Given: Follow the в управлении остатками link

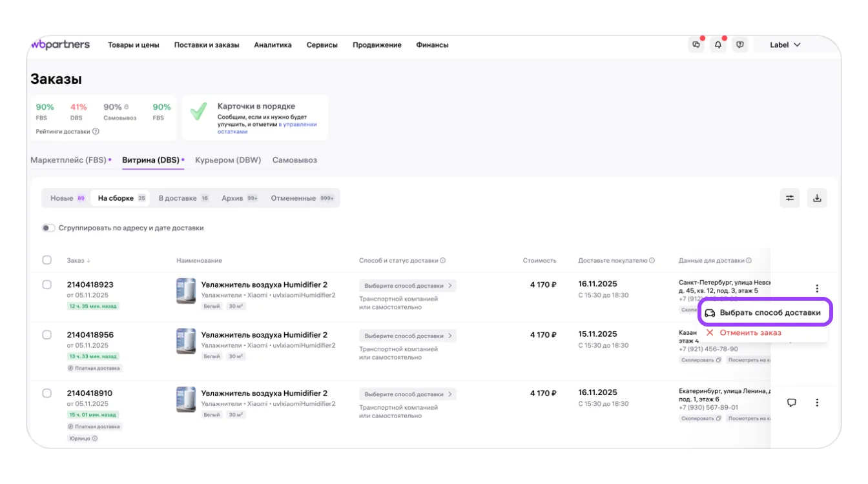Looking at the screenshot, I should click(267, 128).
